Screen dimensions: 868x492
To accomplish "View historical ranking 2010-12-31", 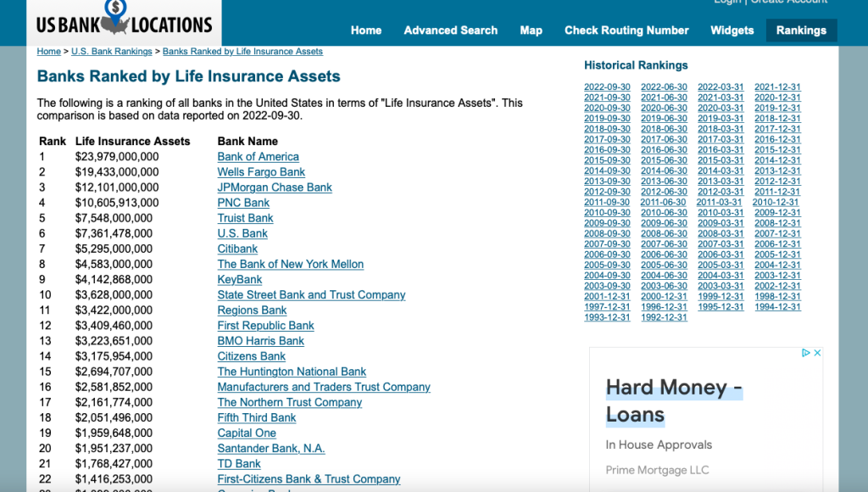I will pyautogui.click(x=776, y=202).
